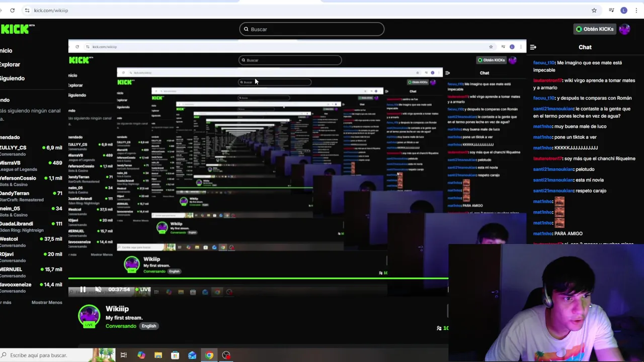Click mat1nho on 'pone un tiktok' message
The height and width of the screenshot is (362, 644).
tap(543, 137)
